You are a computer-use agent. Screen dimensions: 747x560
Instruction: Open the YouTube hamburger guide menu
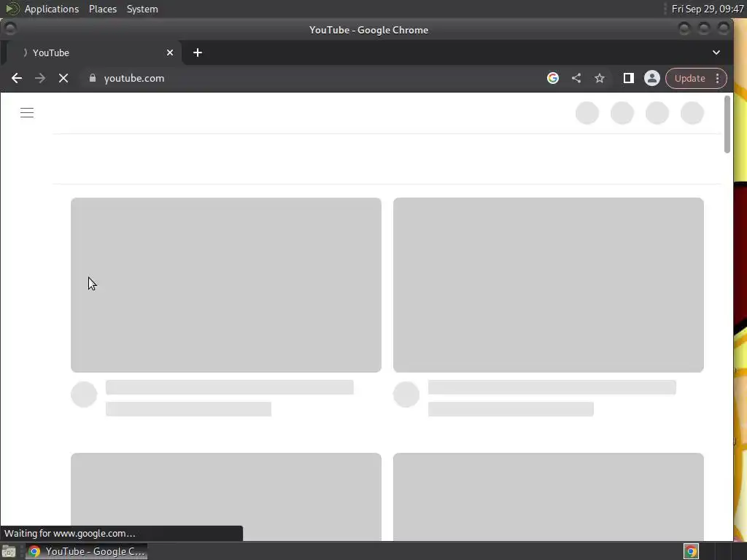27,113
